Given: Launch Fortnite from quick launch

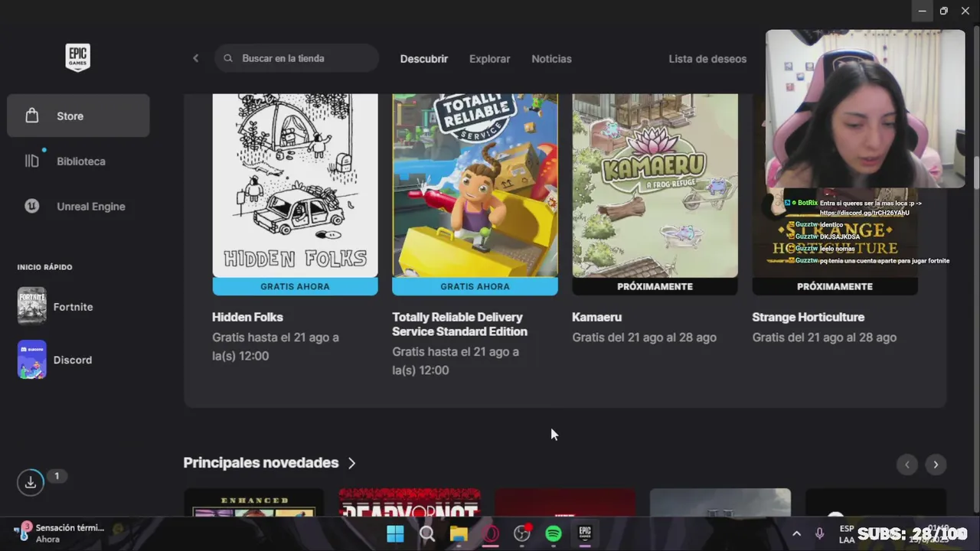Looking at the screenshot, I should coord(55,306).
